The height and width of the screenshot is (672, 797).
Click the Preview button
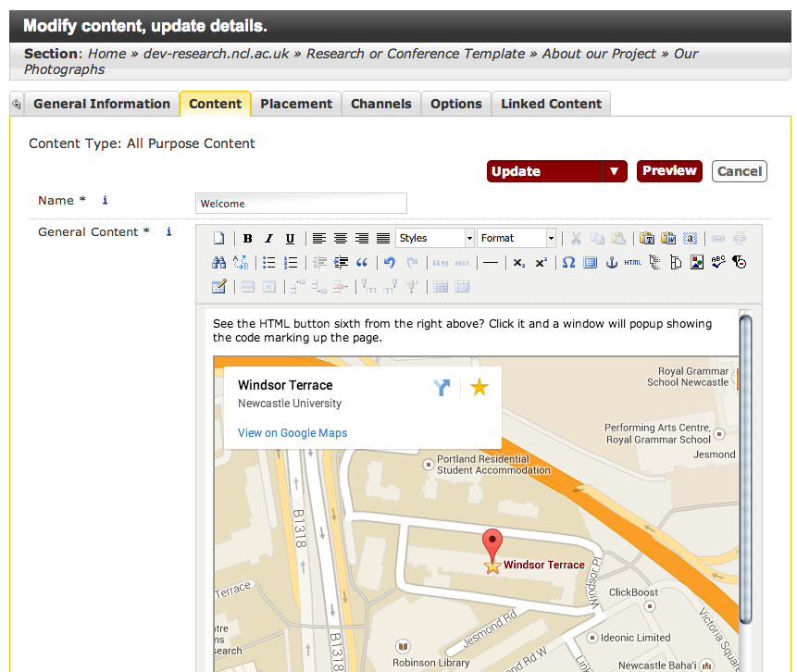669,171
